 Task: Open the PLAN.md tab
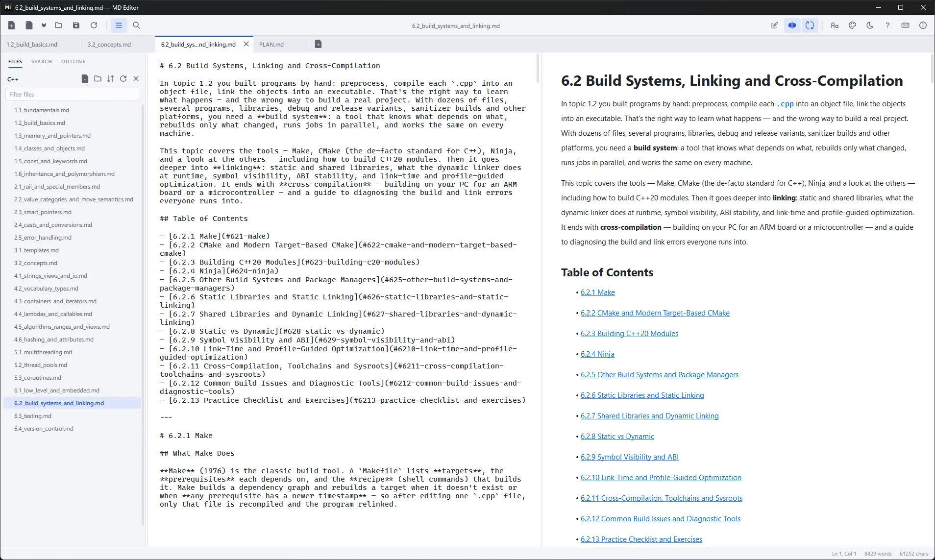(271, 45)
